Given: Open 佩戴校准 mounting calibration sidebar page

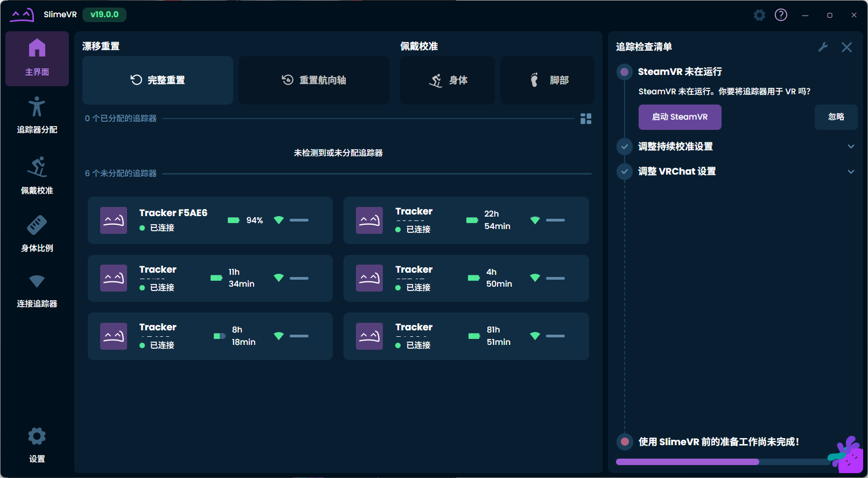Looking at the screenshot, I should 37,175.
